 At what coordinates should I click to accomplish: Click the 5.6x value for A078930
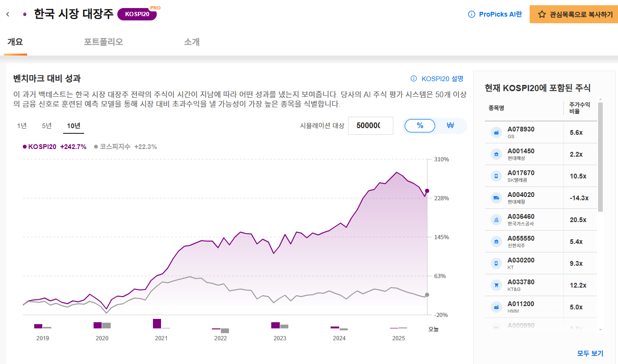click(576, 132)
